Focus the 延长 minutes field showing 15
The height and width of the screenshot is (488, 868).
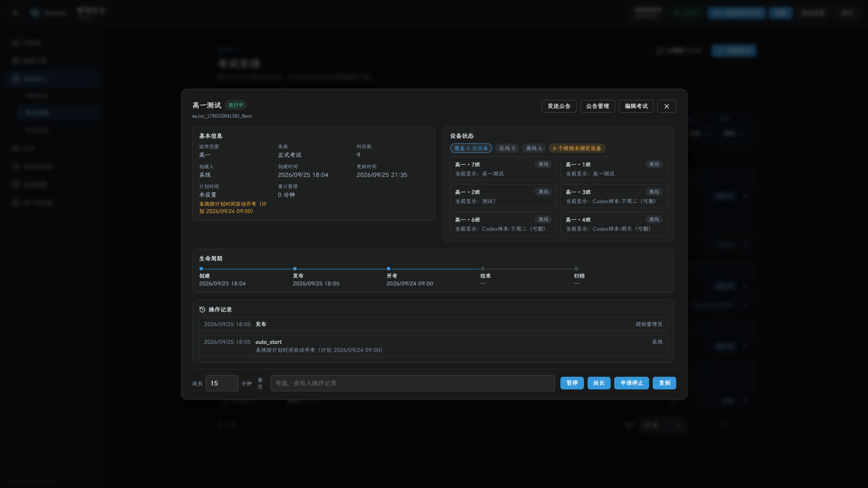(x=222, y=383)
